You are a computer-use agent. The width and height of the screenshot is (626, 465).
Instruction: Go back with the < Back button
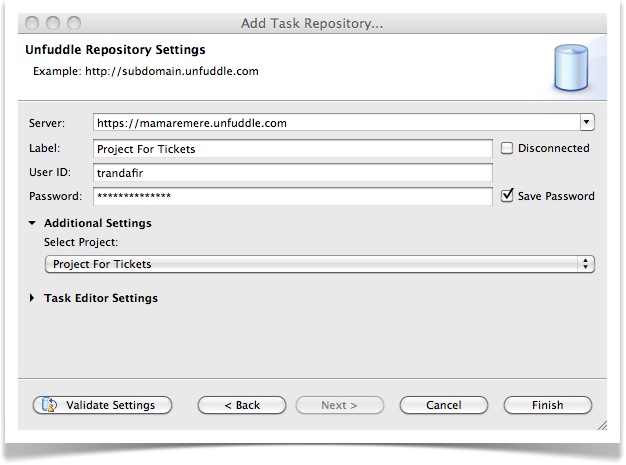tap(242, 405)
